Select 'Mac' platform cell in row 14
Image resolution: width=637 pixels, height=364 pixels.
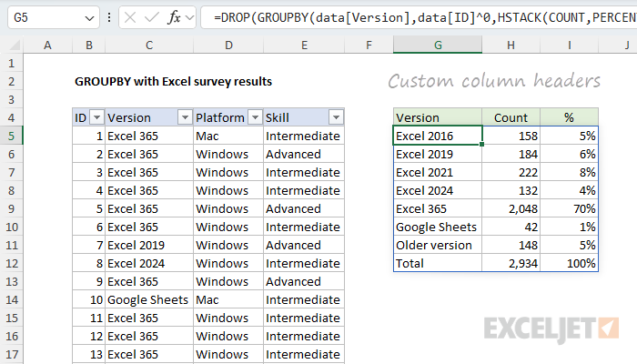tap(228, 299)
